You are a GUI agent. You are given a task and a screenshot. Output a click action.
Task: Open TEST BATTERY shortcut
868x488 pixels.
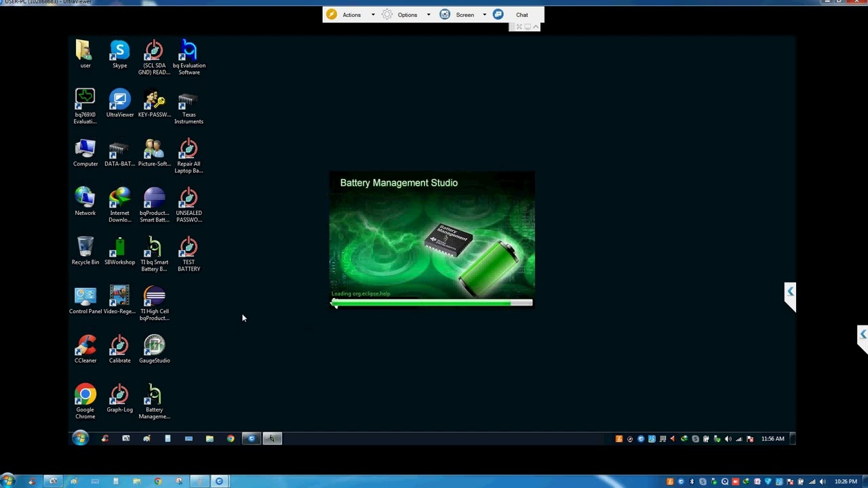coord(189,254)
